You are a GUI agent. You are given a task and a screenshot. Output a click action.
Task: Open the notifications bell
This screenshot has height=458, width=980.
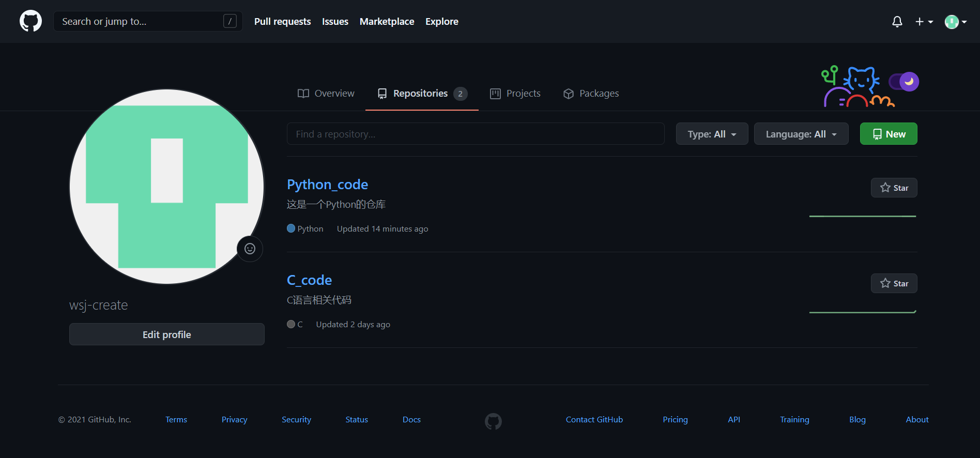coord(897,22)
